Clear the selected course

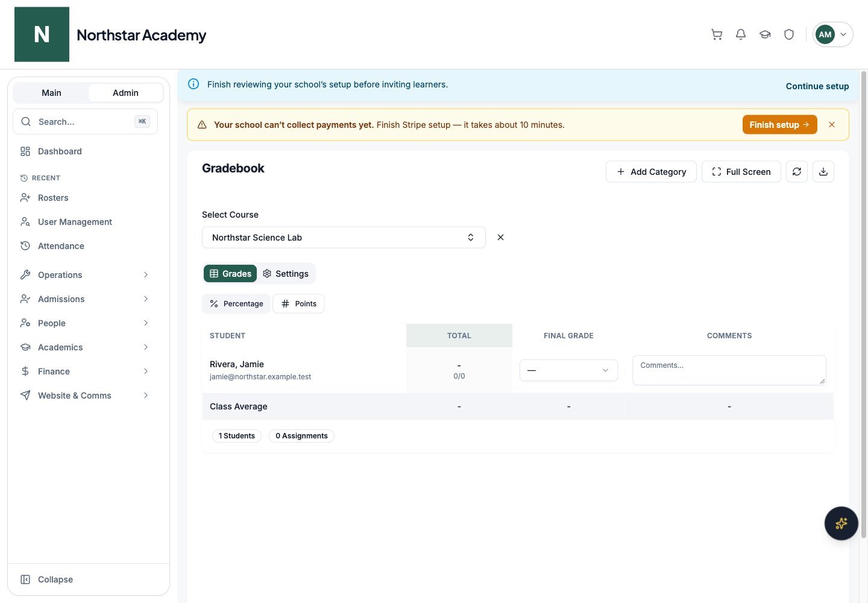coord(500,238)
